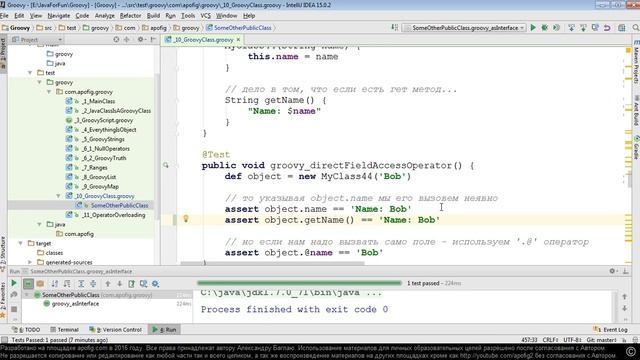Export test results icon
This screenshot has width=640, height=360.
131,283
